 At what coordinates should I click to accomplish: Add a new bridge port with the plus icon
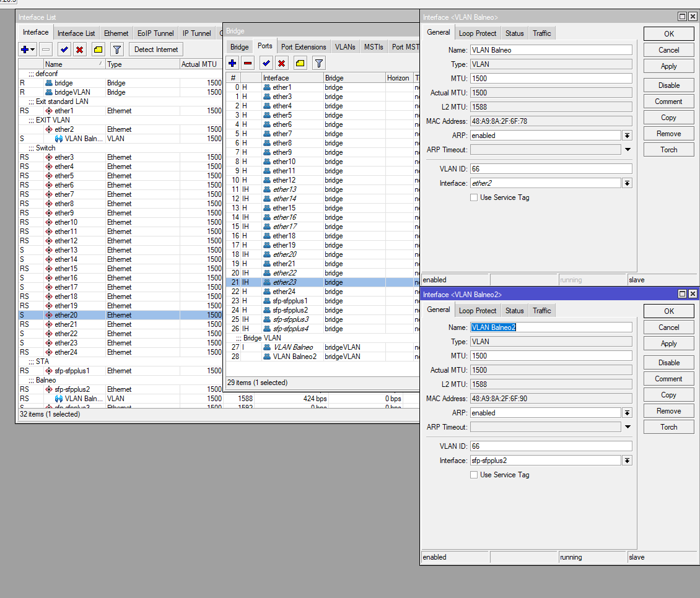pos(232,63)
